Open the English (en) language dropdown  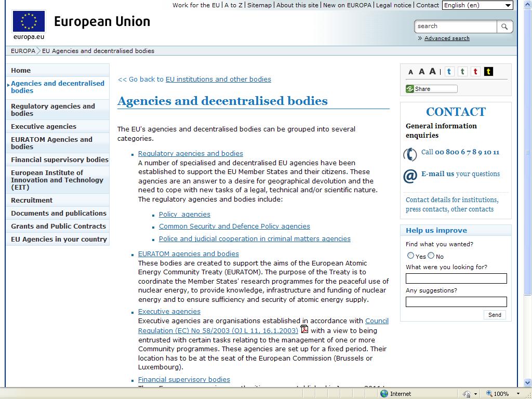click(477, 5)
